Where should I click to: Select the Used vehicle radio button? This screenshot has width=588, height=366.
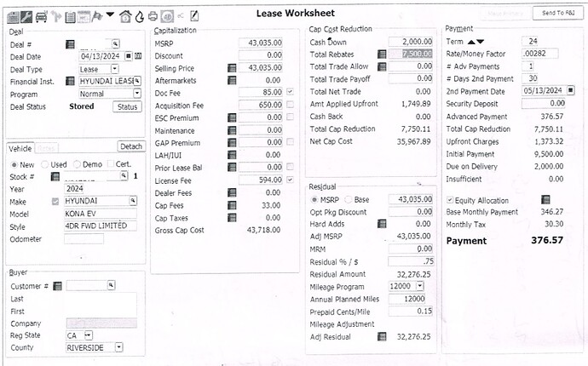43,164
